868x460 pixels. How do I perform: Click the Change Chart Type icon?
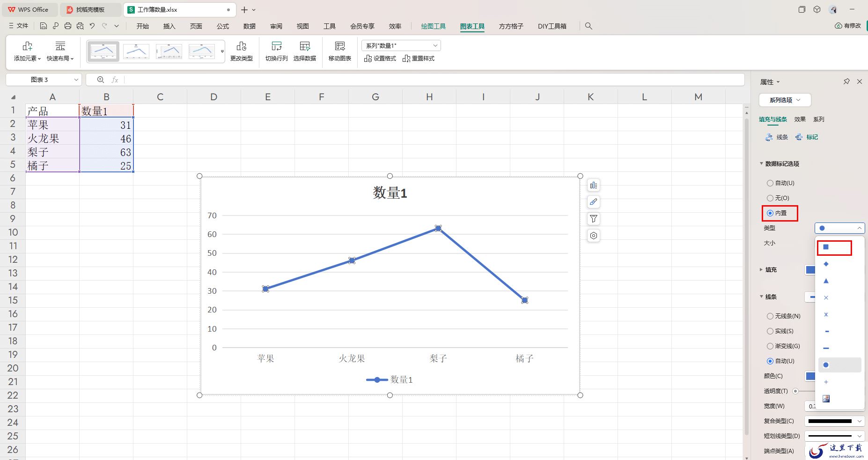(242, 46)
